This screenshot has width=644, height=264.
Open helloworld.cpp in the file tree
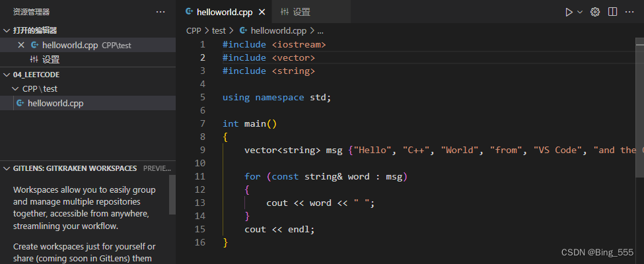click(88, 103)
